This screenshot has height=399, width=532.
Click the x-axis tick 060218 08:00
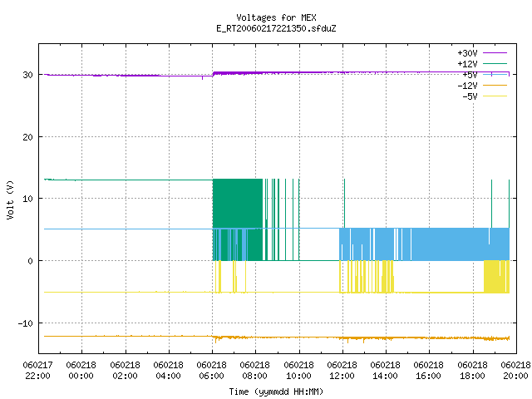(x=255, y=371)
